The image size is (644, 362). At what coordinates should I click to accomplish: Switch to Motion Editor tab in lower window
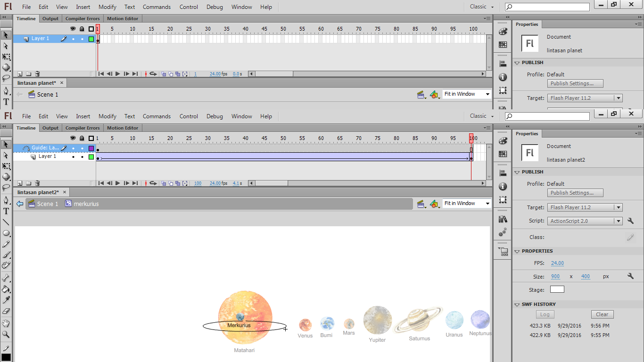click(x=123, y=128)
